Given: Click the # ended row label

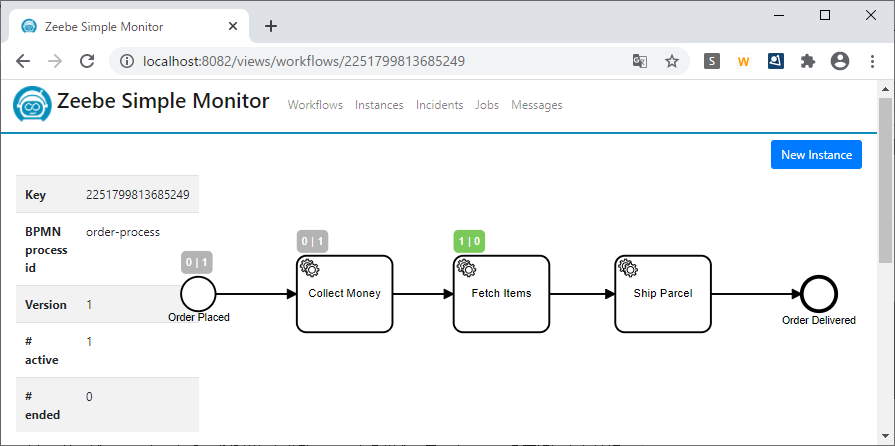Looking at the screenshot, I should 43,405.
